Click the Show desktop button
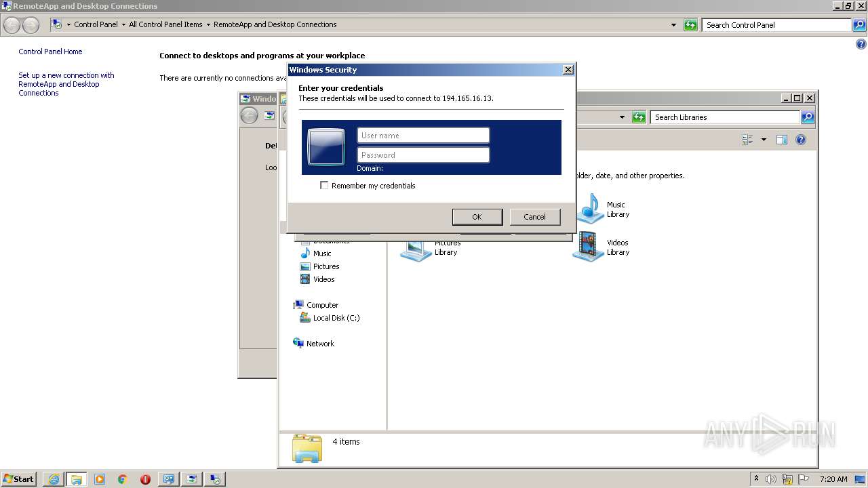Screen dimensions: 868x488 (860, 479)
